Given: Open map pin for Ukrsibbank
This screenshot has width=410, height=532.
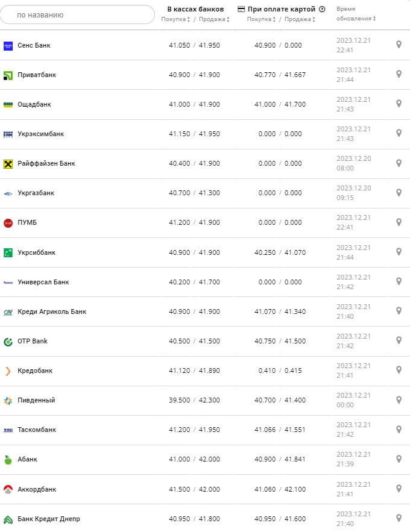Looking at the screenshot, I should 399,251.
